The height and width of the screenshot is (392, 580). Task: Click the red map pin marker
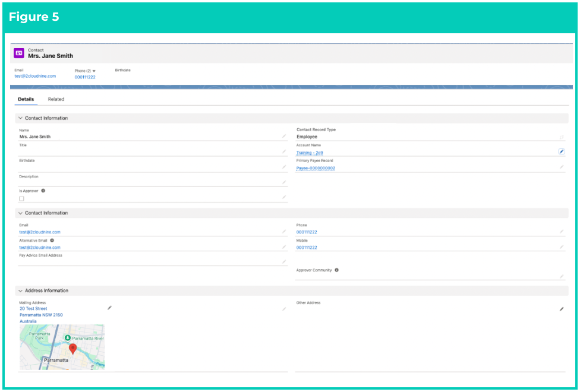coord(73,349)
